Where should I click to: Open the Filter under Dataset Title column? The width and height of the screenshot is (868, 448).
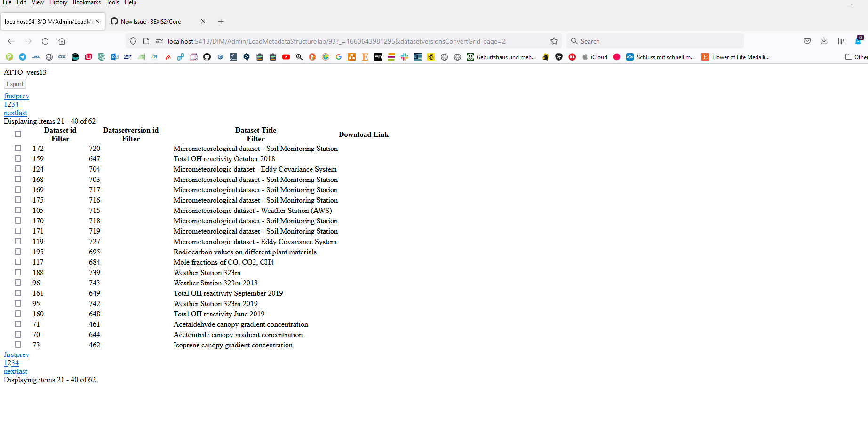coord(255,139)
